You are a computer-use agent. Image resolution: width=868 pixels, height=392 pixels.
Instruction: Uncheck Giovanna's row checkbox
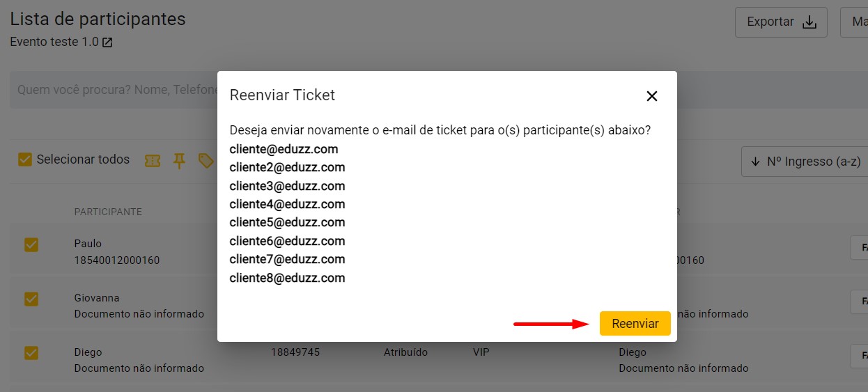click(31, 299)
